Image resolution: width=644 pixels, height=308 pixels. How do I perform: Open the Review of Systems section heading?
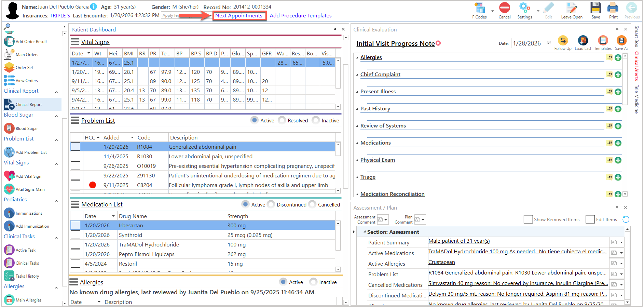(383, 125)
